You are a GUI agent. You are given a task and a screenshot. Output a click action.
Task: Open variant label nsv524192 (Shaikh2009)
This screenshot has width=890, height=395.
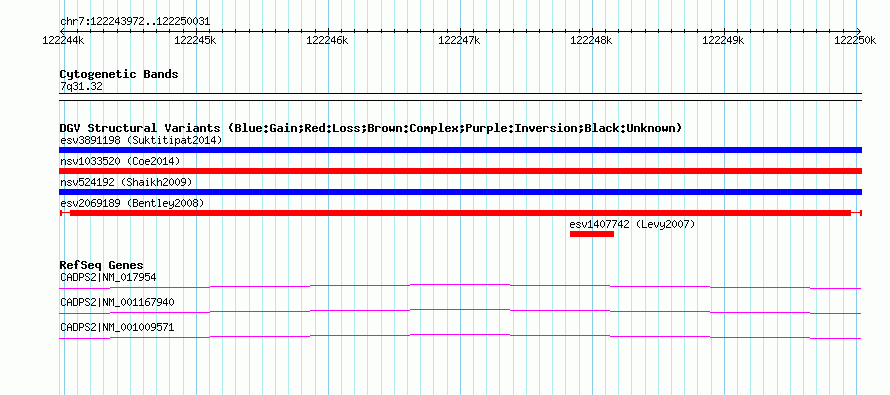[126, 182]
